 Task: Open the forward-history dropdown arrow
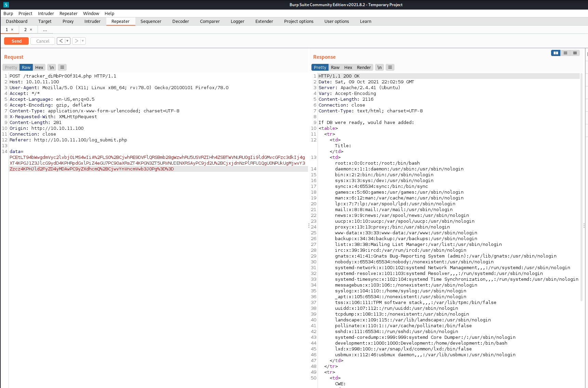pyautogui.click(x=83, y=41)
